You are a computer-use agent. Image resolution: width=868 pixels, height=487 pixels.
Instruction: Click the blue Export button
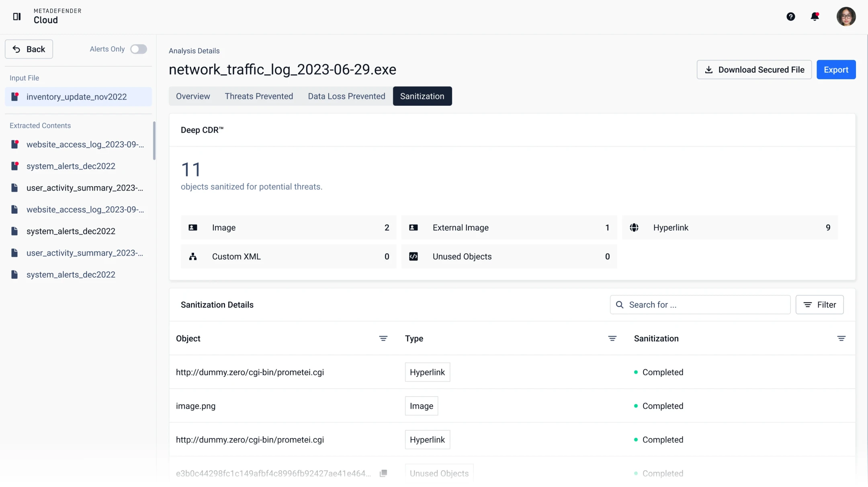836,70
